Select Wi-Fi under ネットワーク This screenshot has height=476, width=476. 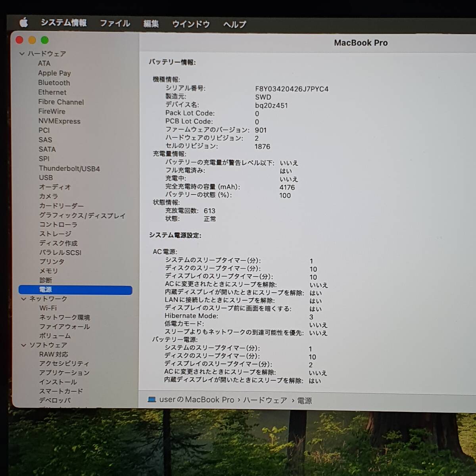tap(48, 308)
